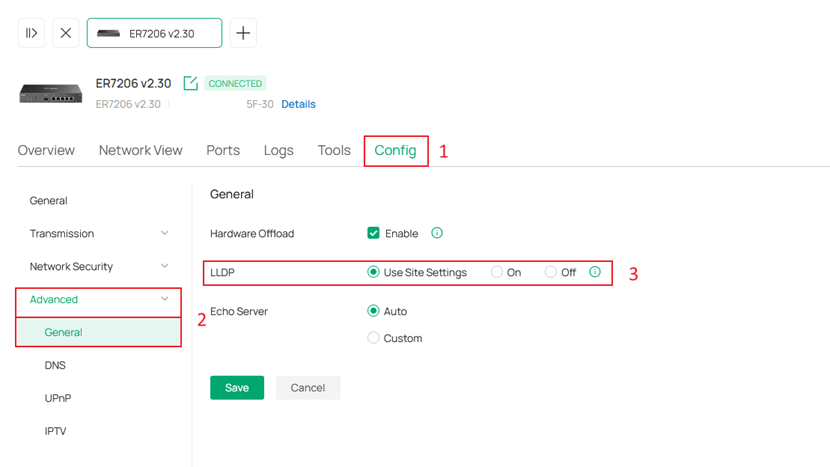Select General under Advanced
The height and width of the screenshot is (467, 830).
99,332
